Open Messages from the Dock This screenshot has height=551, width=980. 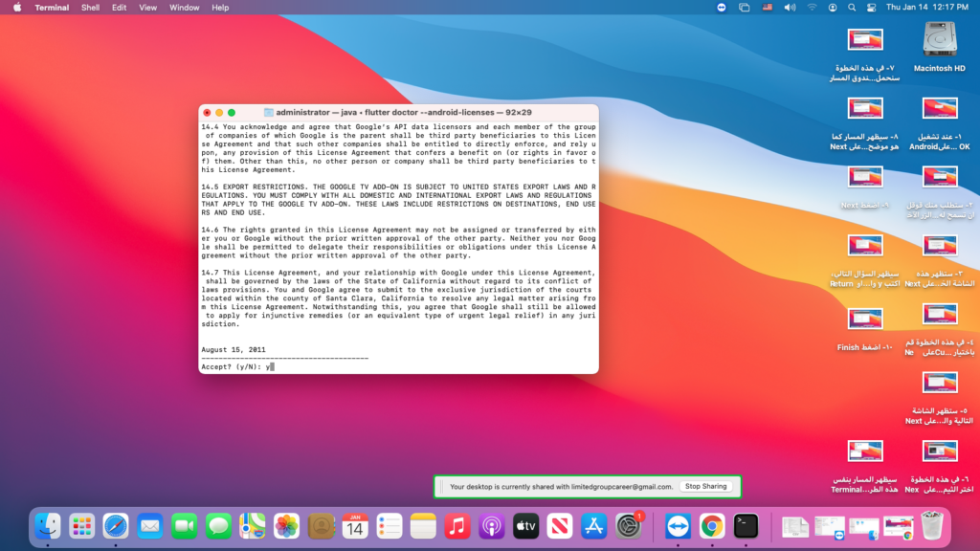[x=218, y=526]
